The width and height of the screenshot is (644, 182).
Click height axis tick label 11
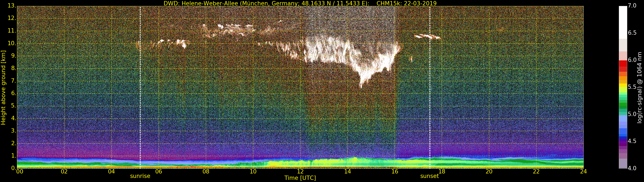tap(12, 31)
